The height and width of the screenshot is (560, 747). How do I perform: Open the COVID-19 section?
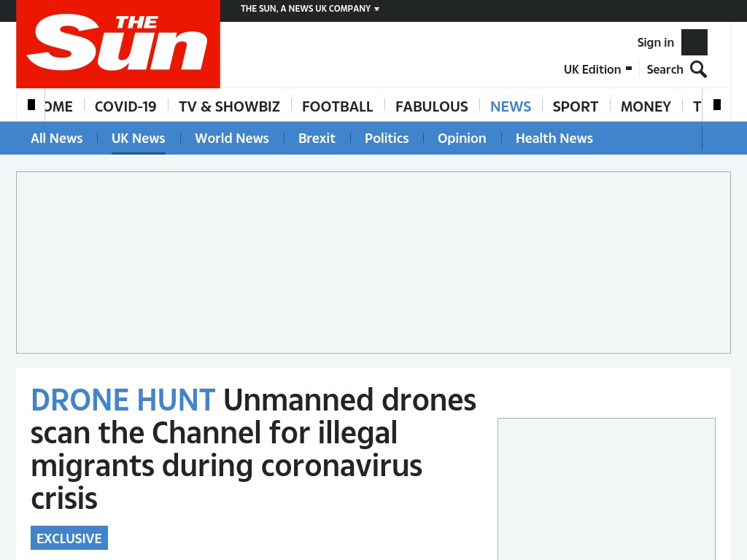click(125, 106)
